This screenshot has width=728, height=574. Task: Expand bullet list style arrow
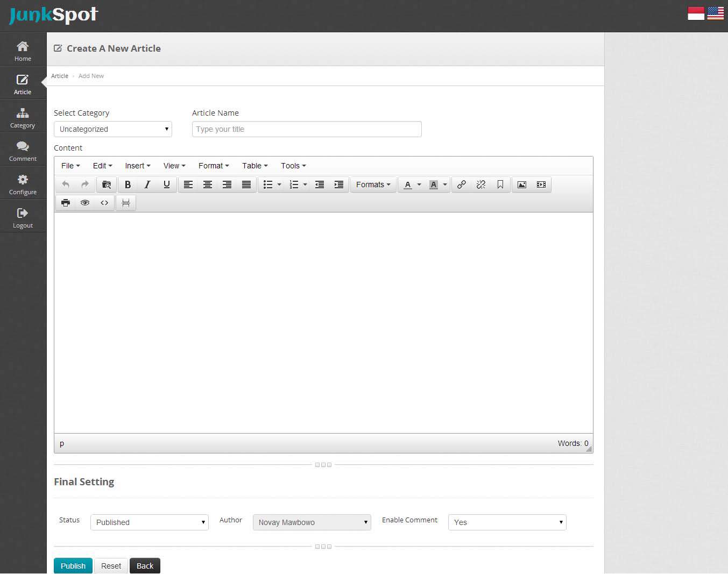pyautogui.click(x=279, y=185)
